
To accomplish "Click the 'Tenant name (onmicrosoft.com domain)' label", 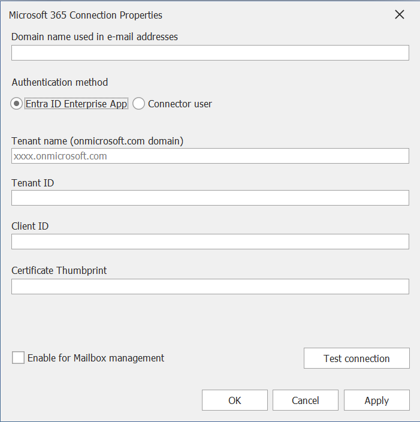I will (98, 141).
